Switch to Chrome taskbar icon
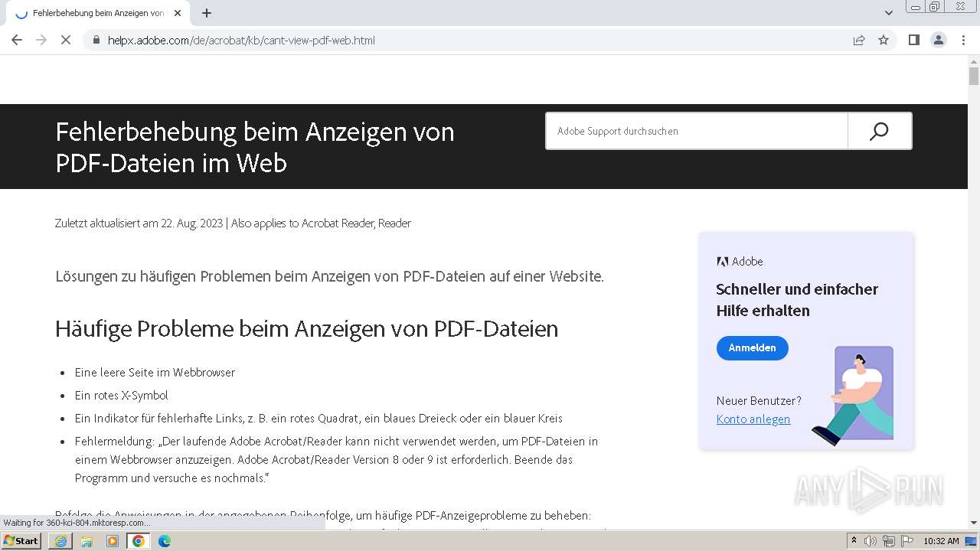The height and width of the screenshot is (551, 980). pyautogui.click(x=139, y=541)
